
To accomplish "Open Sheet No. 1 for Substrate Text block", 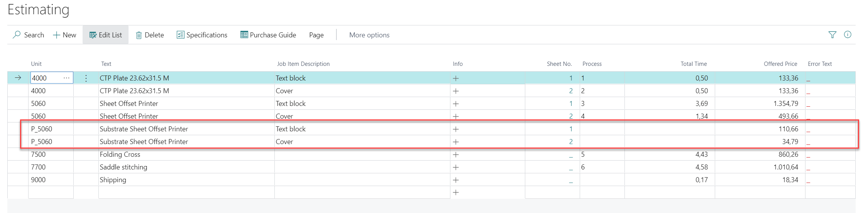I will [571, 129].
